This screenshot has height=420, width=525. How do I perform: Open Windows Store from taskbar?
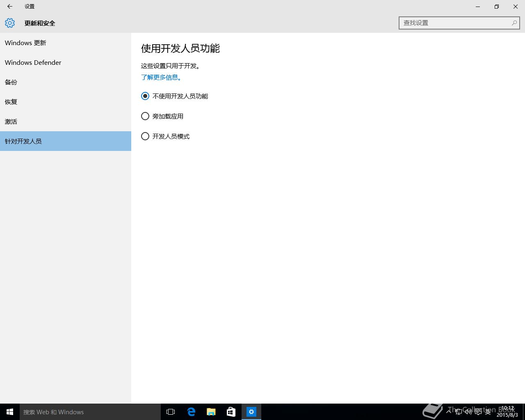231,412
